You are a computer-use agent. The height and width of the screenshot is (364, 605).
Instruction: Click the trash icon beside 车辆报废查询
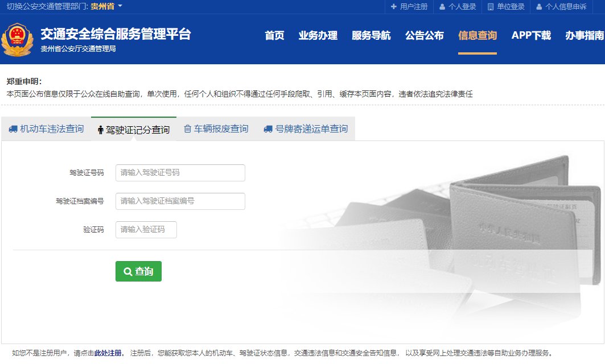click(187, 129)
